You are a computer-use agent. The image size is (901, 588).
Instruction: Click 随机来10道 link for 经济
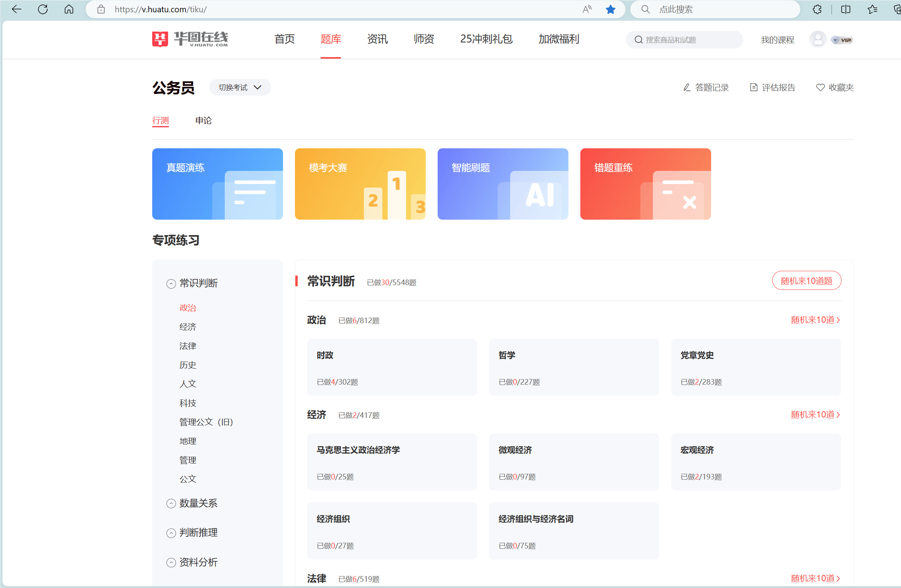tap(815, 415)
